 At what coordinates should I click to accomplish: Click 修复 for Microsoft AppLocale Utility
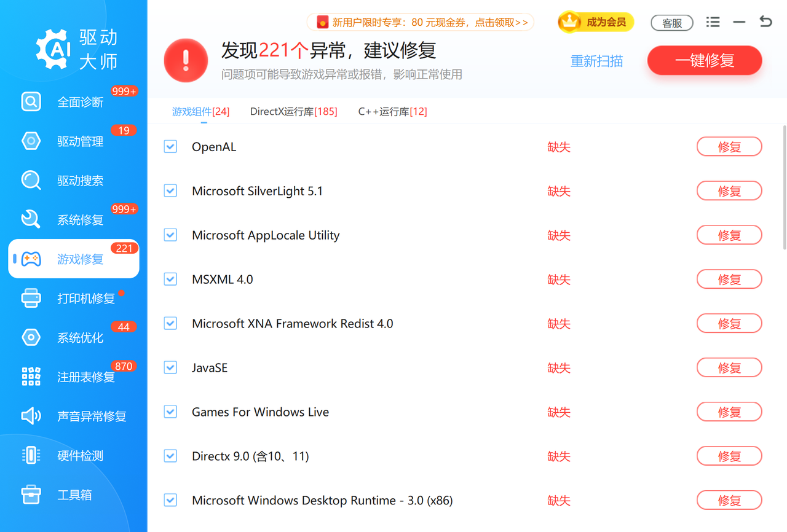[x=729, y=235]
